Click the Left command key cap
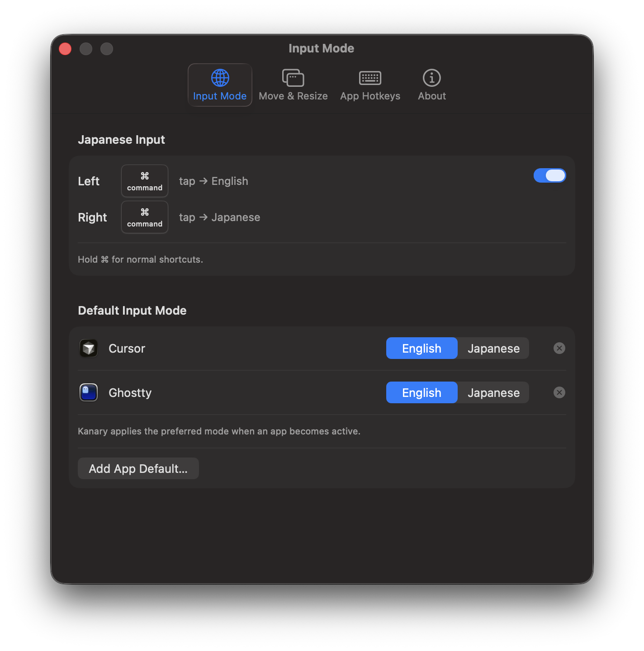Image resolution: width=644 pixels, height=651 pixels. coord(145,181)
